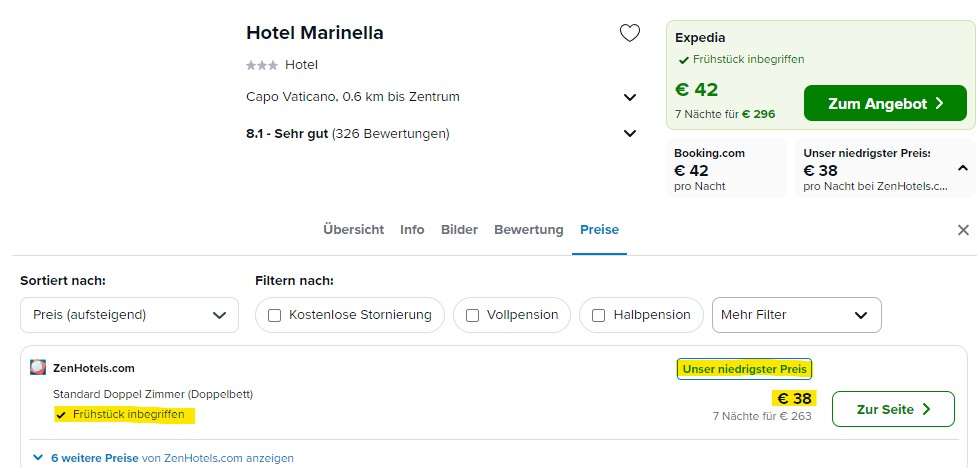Open the Bilder tab
The height and width of the screenshot is (468, 977).
(459, 229)
